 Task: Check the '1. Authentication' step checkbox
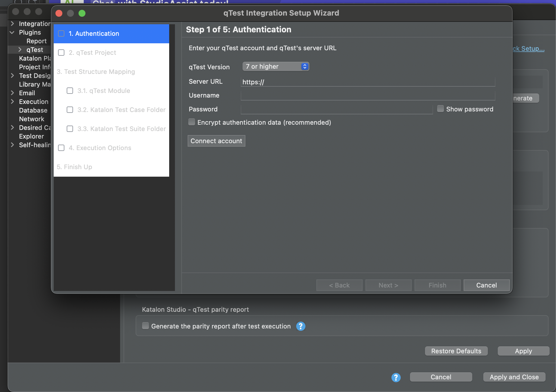coord(61,33)
